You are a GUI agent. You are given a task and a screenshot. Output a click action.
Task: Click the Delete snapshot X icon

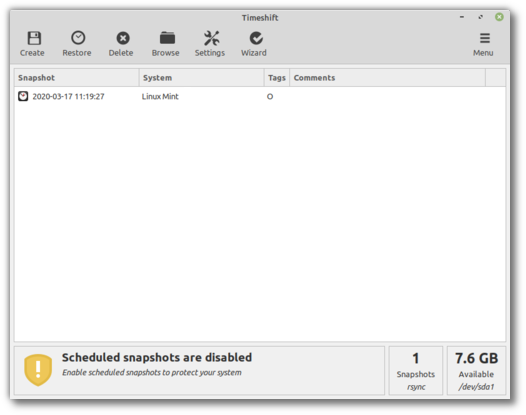pyautogui.click(x=123, y=38)
